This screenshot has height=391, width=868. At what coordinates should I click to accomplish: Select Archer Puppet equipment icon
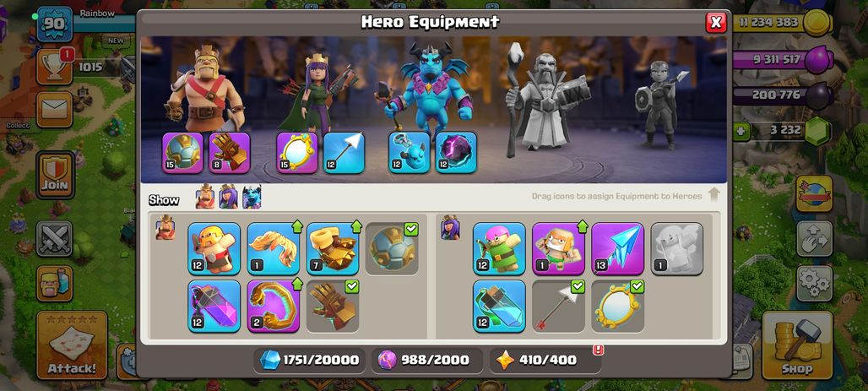pos(499,248)
